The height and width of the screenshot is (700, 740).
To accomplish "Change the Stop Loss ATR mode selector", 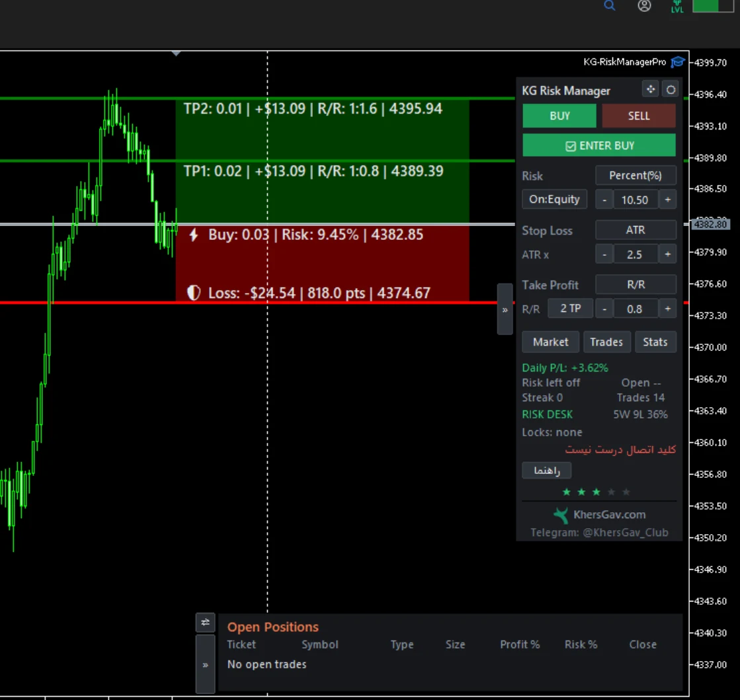I will pyautogui.click(x=636, y=230).
